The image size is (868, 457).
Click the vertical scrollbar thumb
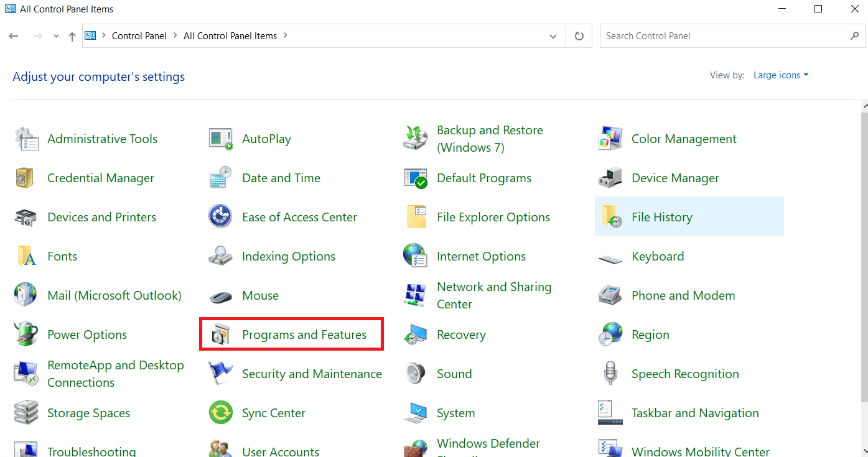click(x=864, y=257)
